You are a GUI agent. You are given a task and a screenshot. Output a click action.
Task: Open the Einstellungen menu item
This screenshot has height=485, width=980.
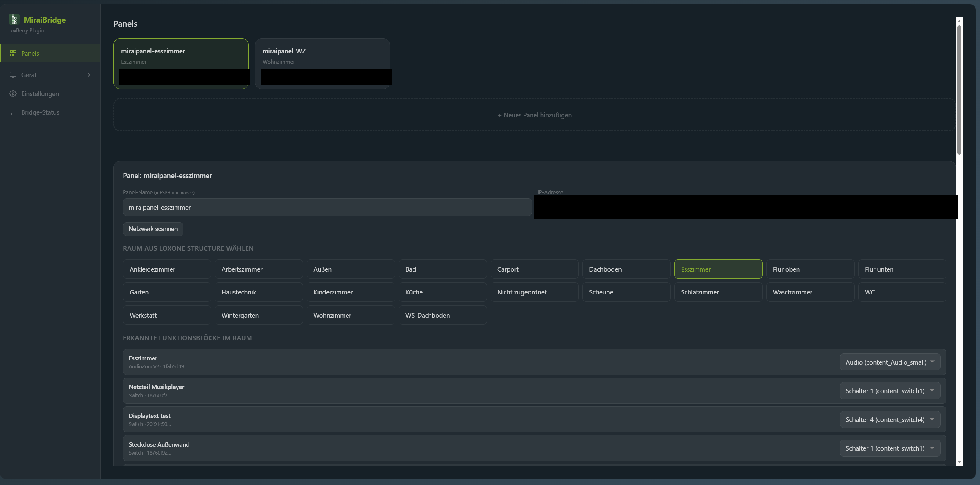click(50, 94)
